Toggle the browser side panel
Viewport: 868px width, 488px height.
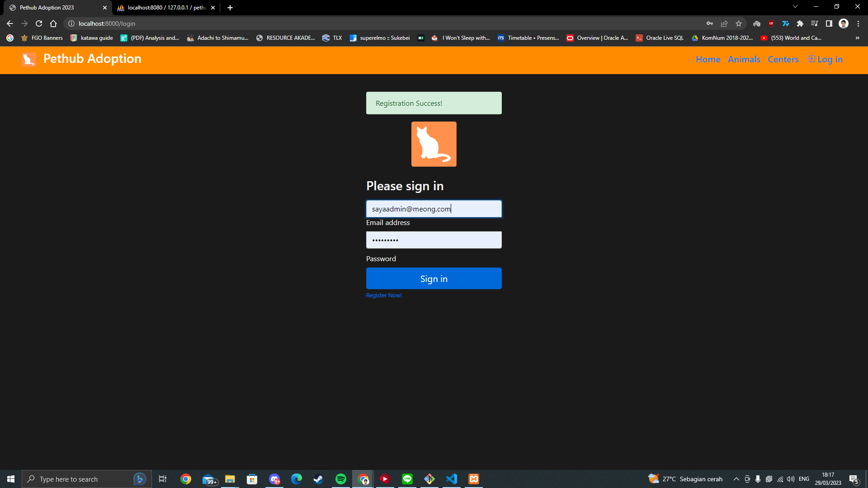pyautogui.click(x=829, y=23)
